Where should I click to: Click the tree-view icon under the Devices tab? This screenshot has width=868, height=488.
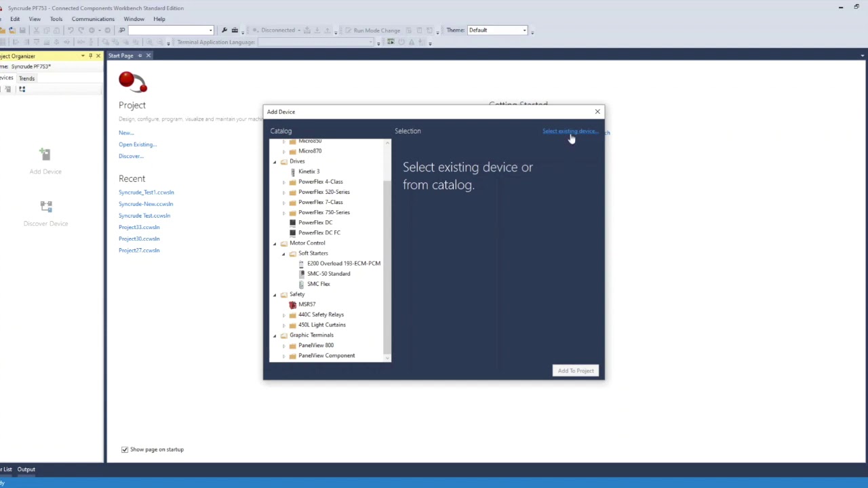22,89
